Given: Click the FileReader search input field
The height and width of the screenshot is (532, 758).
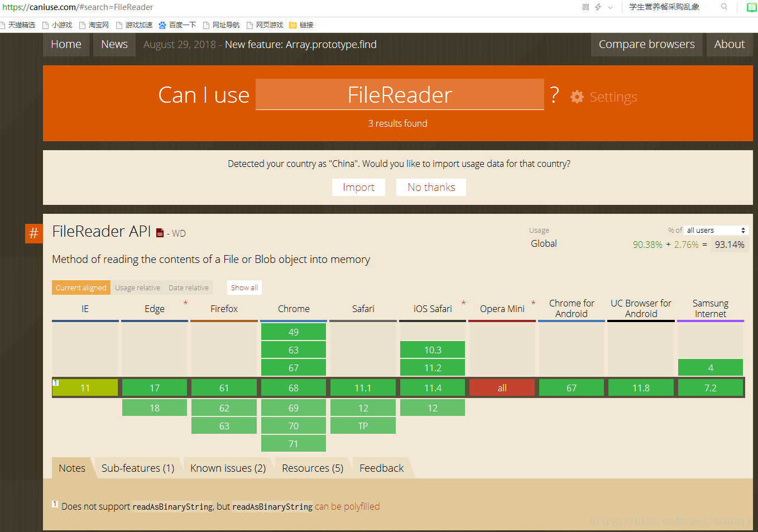Looking at the screenshot, I should pos(400,94).
